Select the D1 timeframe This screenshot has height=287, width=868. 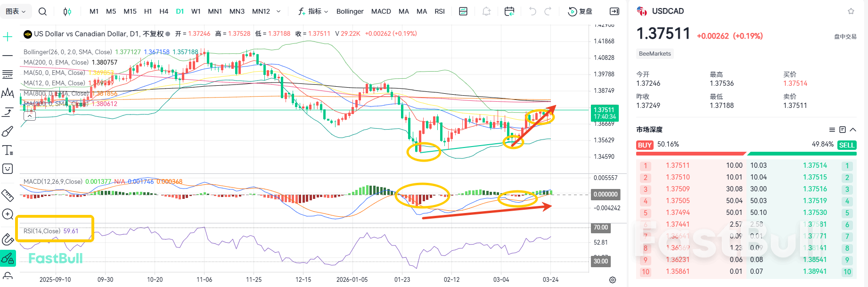(180, 11)
